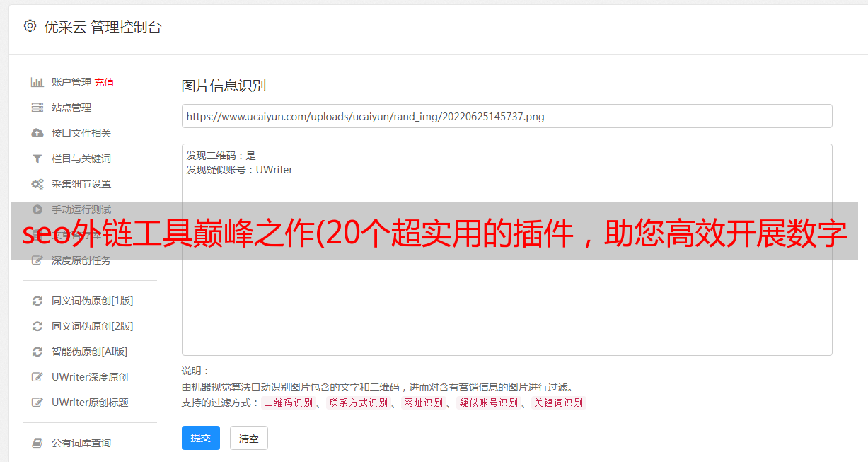This screenshot has height=462, width=868.
Task: Click the edit icon for 深度原创任务
Action: 37,260
